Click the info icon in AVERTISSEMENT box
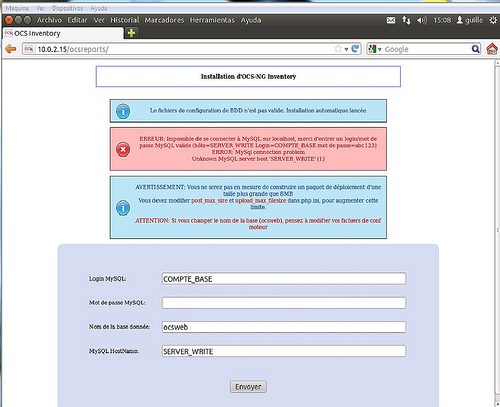 pyautogui.click(x=123, y=208)
